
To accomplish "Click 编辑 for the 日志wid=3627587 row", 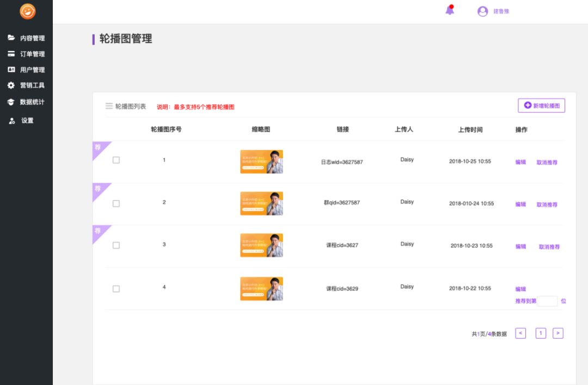I will [520, 162].
